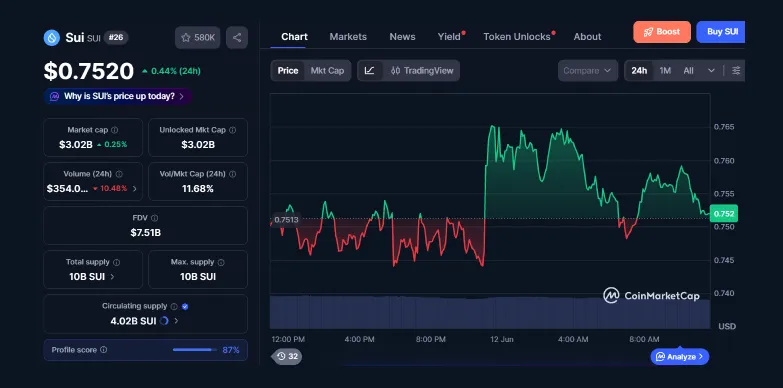Open the Compare dropdown
The width and height of the screenshot is (783, 388).
[588, 70]
